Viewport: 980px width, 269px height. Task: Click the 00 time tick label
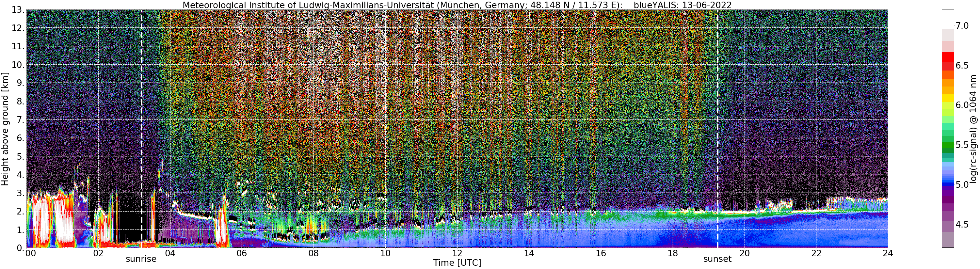coord(30,253)
